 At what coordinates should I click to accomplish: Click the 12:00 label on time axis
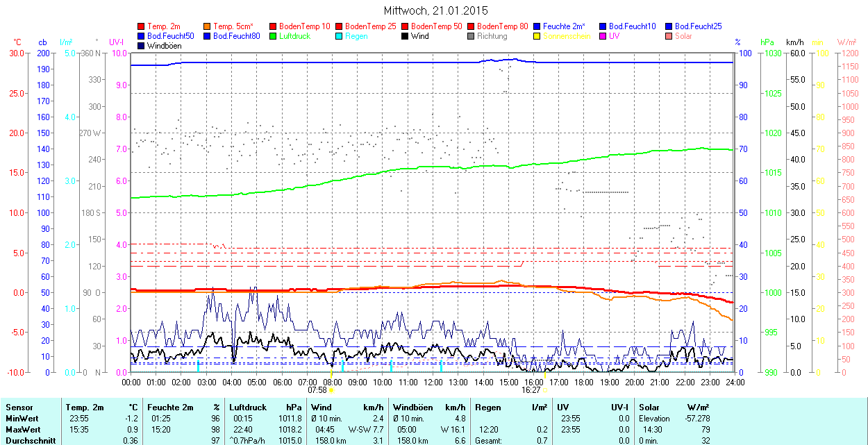pos(433,382)
